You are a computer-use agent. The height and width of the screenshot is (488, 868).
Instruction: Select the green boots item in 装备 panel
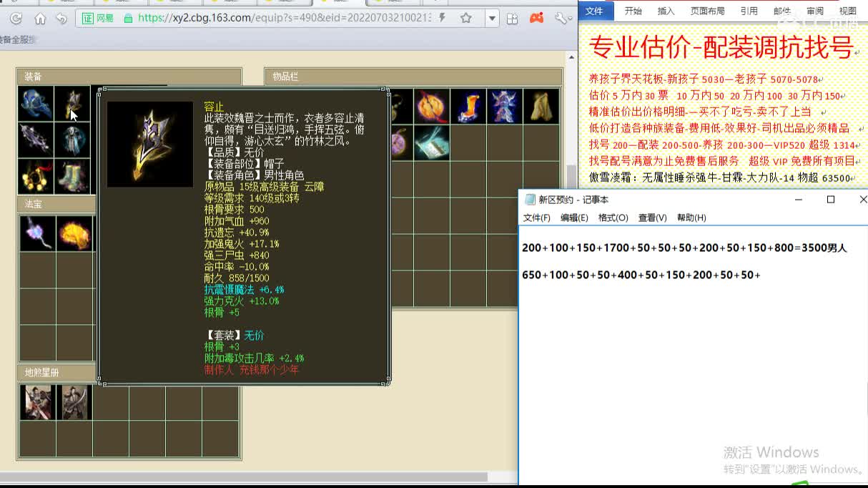[x=72, y=177]
